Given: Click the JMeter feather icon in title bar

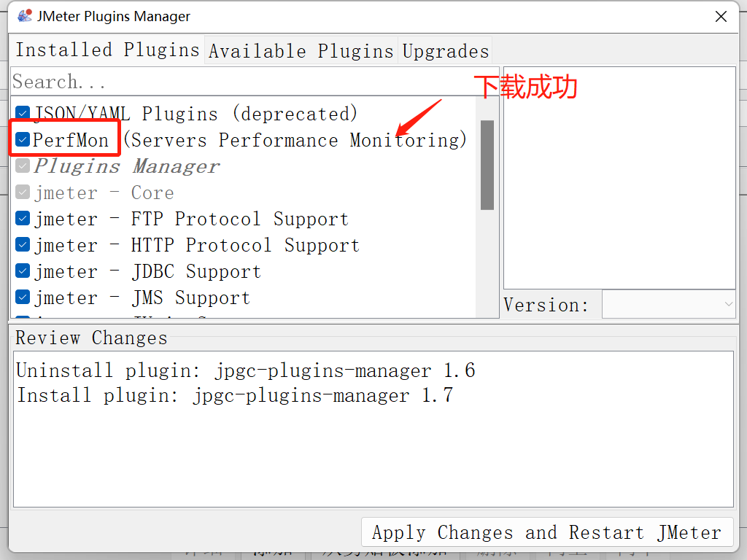Looking at the screenshot, I should 24,16.
